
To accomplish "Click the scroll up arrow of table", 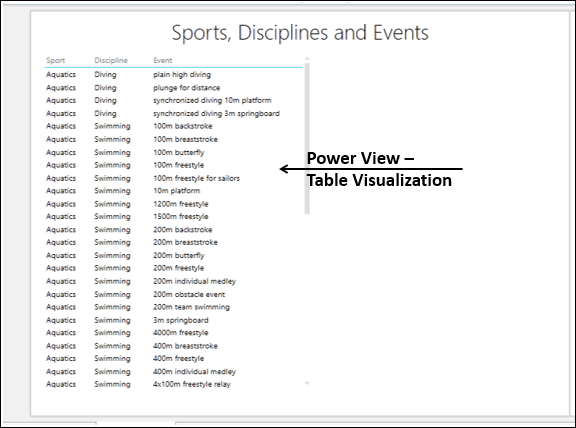I will pos(307,59).
